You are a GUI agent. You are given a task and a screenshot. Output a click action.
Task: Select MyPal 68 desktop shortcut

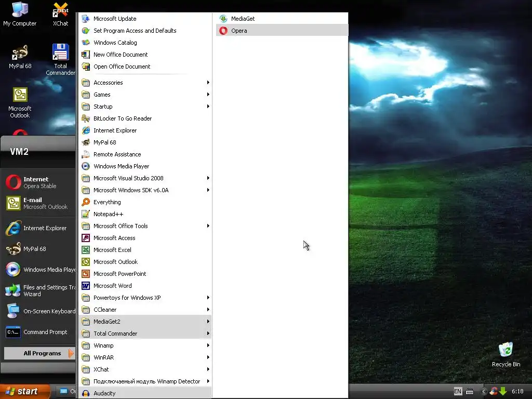(20, 57)
